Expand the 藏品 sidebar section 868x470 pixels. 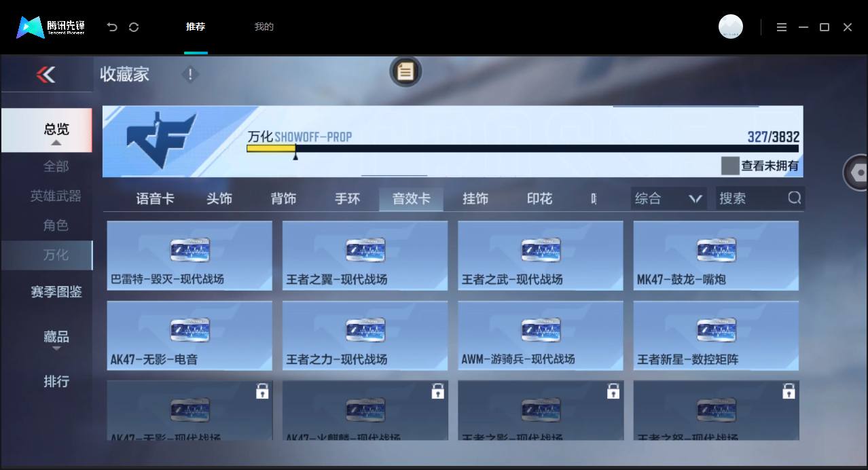(56, 338)
